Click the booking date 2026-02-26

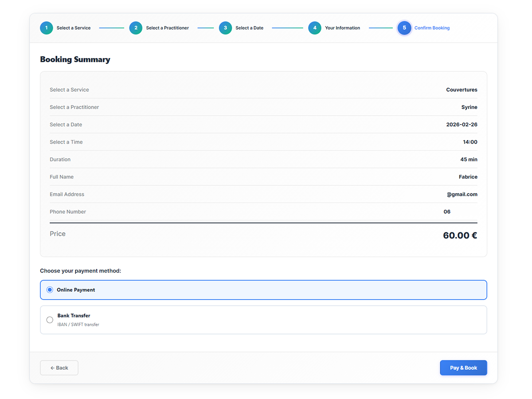[462, 125]
